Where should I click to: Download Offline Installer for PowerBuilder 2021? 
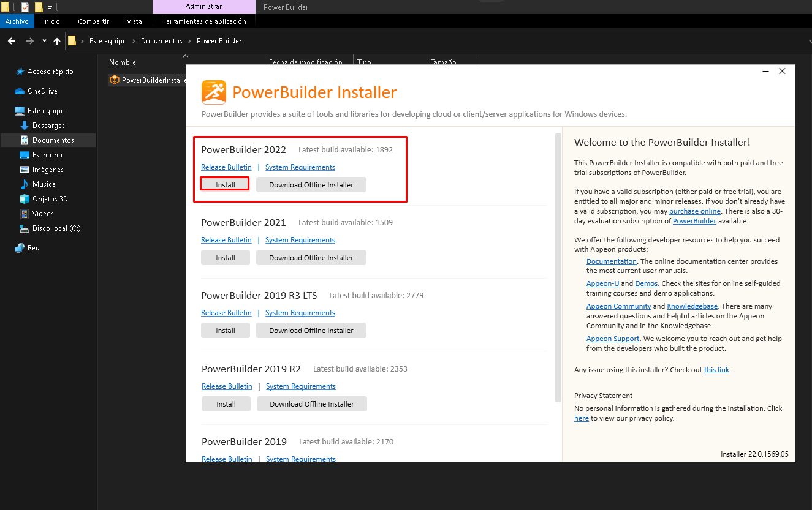coord(311,258)
